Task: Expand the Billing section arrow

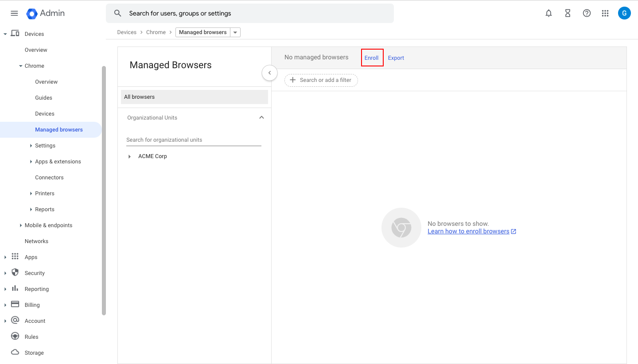Action: coord(5,305)
